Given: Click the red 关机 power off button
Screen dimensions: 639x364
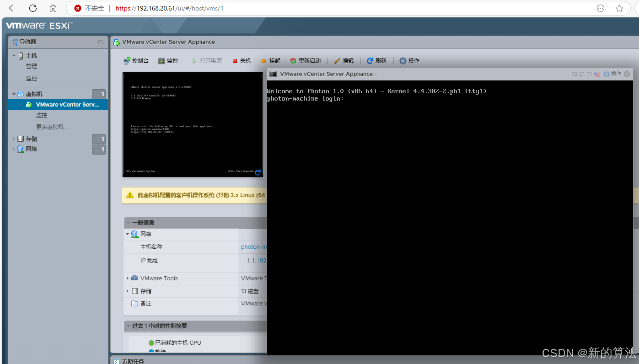Looking at the screenshot, I should pos(242,61).
